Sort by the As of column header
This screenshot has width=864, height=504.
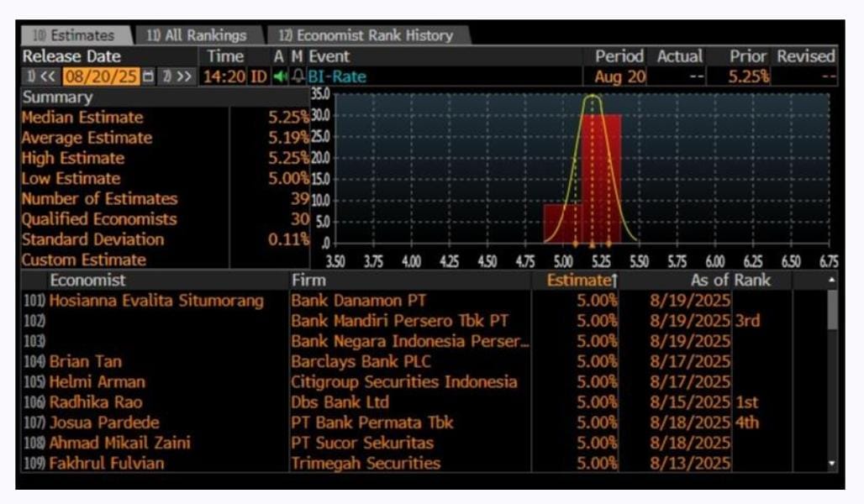click(711, 281)
